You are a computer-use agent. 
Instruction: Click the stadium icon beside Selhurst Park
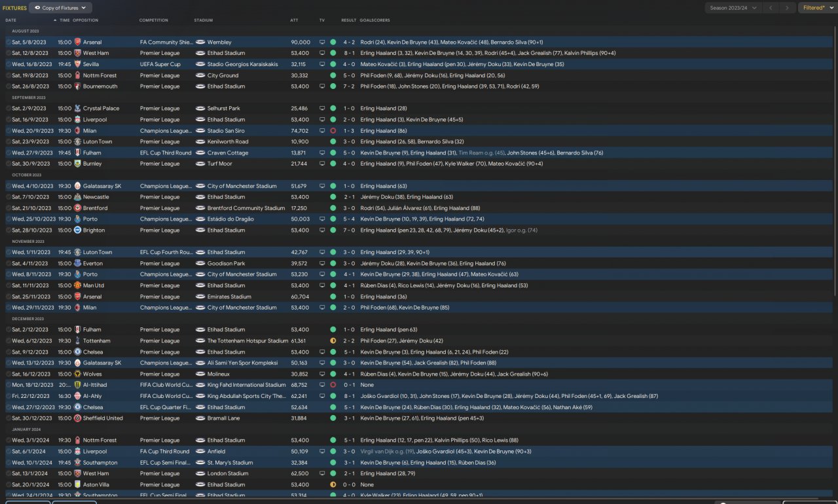pos(200,109)
